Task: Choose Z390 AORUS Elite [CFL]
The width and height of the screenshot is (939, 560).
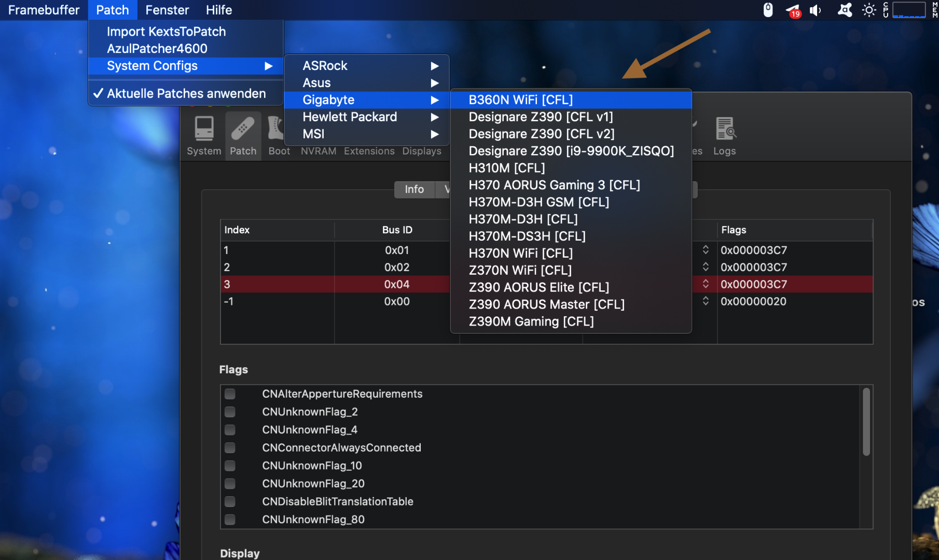Action: [x=571, y=288]
